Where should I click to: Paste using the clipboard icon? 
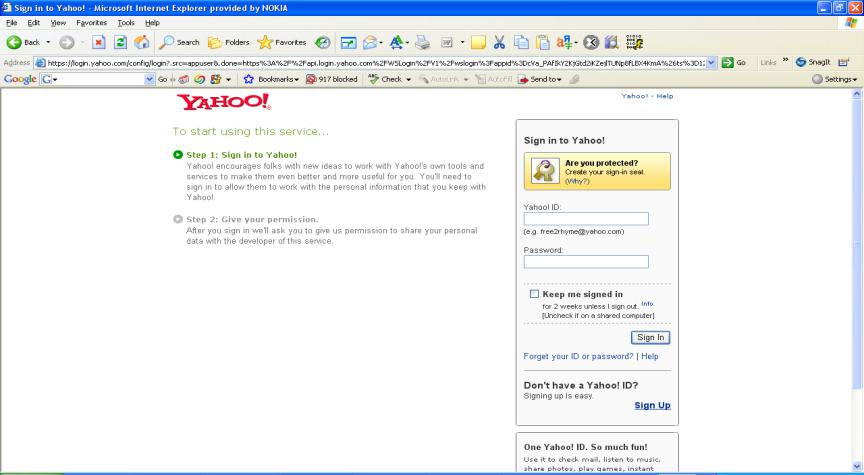(543, 42)
